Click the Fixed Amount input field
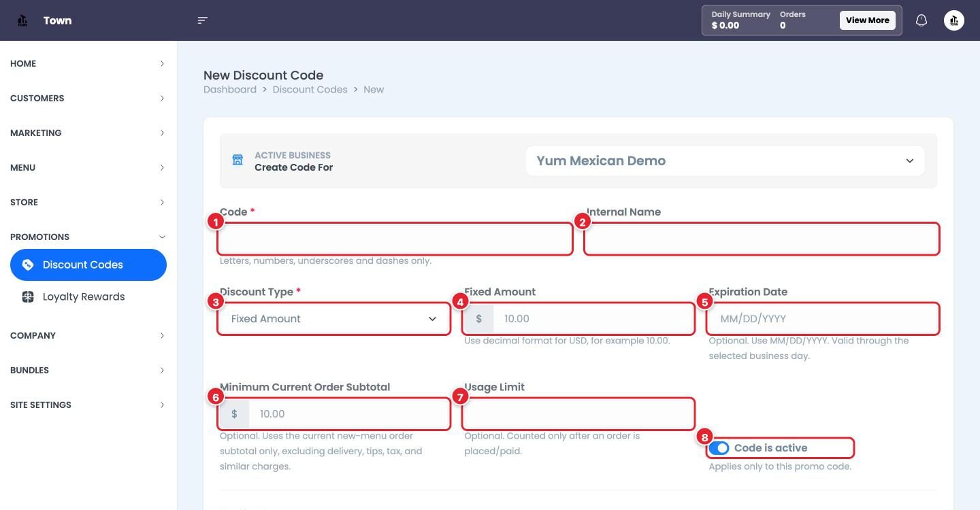The height and width of the screenshot is (510, 980). (578, 319)
